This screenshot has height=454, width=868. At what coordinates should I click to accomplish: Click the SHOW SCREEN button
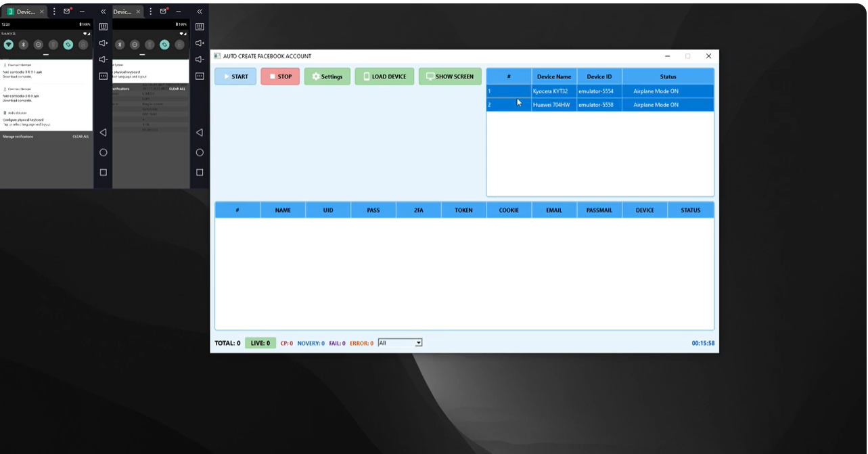click(x=450, y=76)
